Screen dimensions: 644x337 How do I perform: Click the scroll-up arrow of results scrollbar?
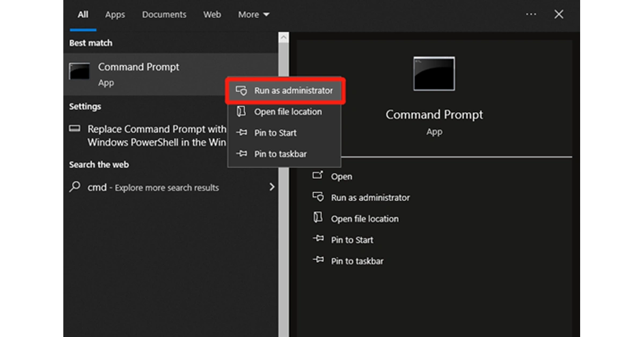pyautogui.click(x=283, y=38)
